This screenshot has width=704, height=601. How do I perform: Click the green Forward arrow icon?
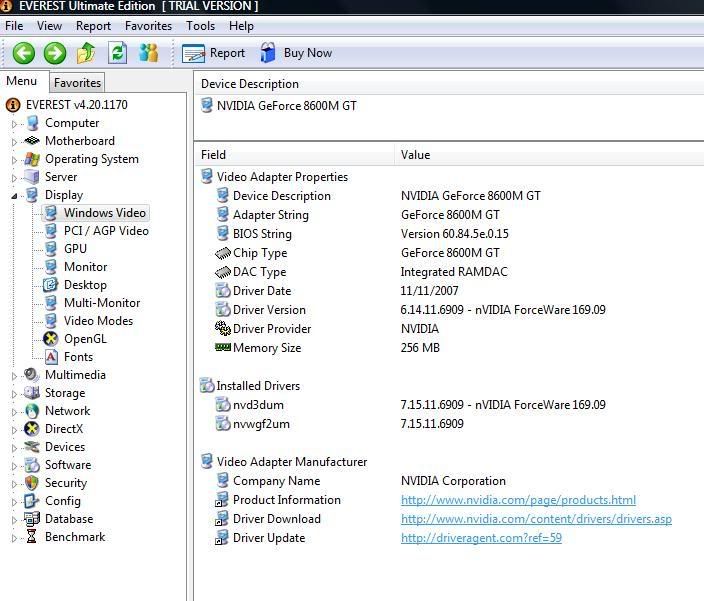tap(55, 53)
